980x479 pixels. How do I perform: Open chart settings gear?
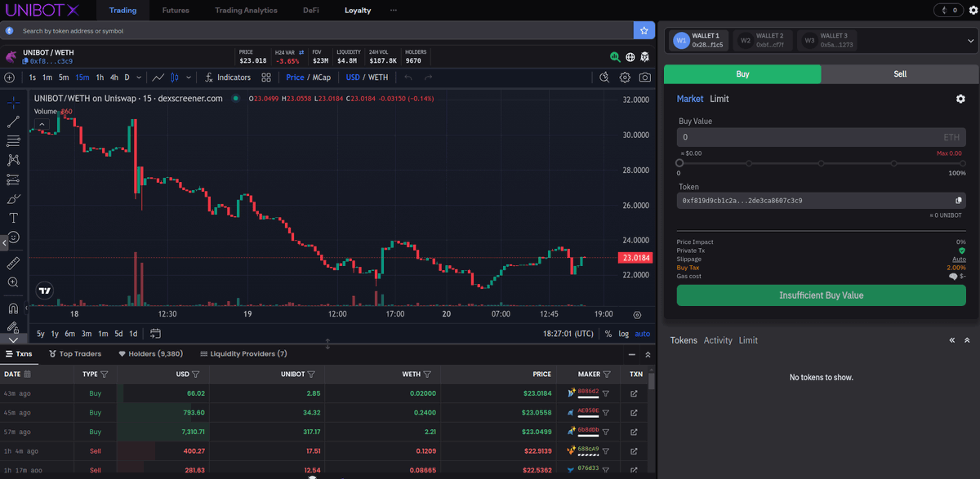625,78
